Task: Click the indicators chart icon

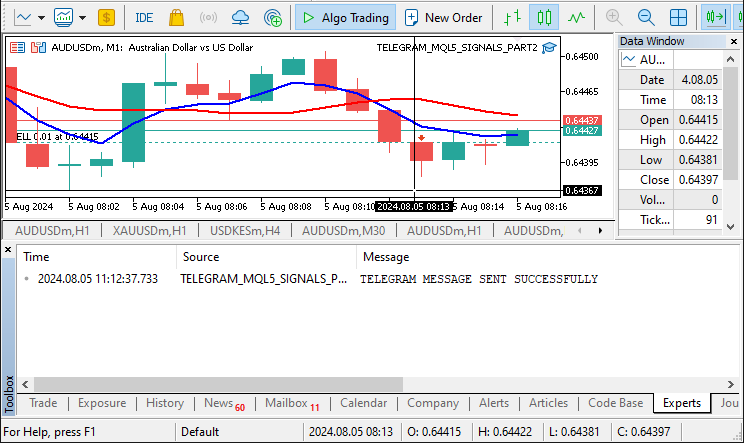Action: click(63, 18)
